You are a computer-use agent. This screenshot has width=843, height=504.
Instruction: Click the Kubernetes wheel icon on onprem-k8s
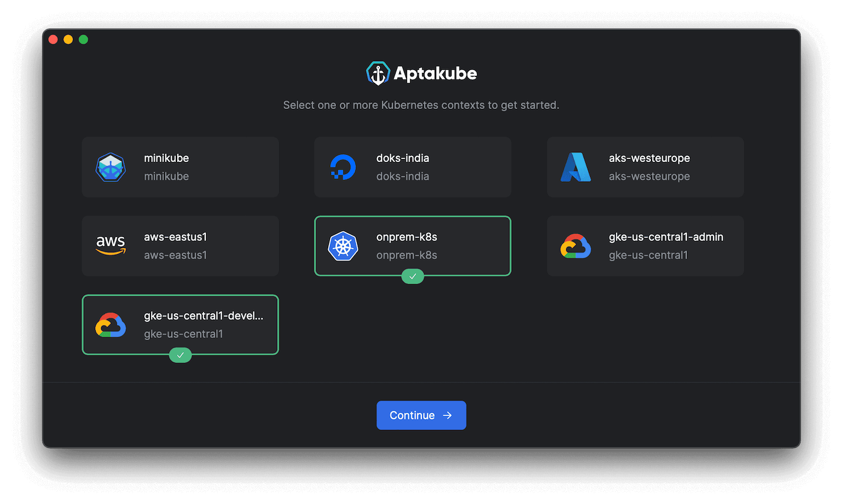pos(343,246)
